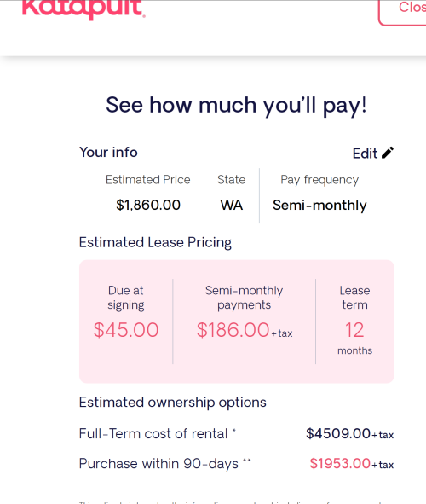The image size is (426, 504).
Task: Click the Edit pencil icon
Action: [x=388, y=153]
